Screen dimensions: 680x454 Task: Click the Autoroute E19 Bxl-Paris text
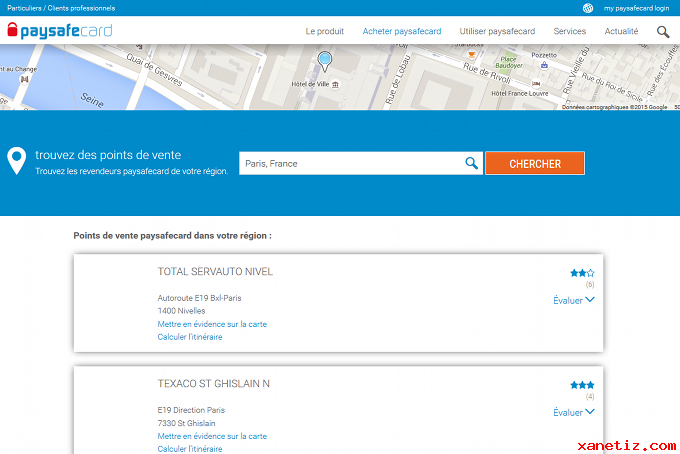199,298
